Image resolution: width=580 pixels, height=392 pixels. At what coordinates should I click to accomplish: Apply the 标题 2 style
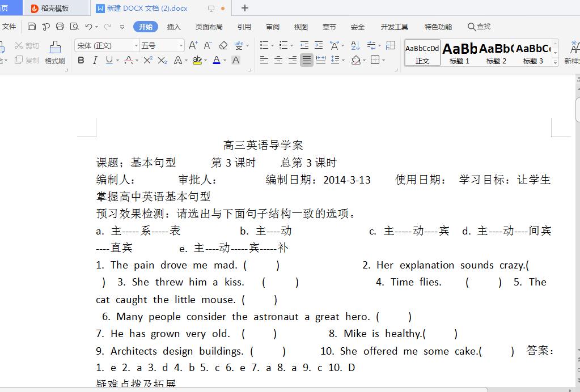point(496,53)
